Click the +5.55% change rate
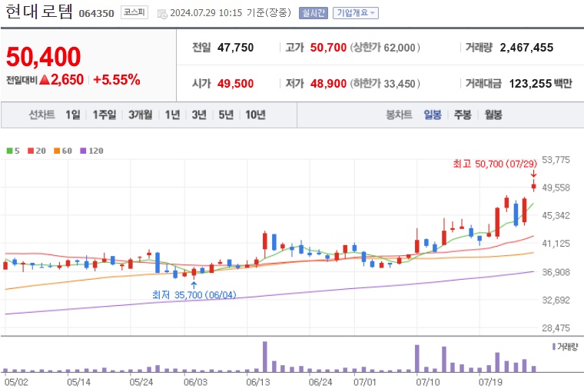Viewport: 584px width, 392px height. (117, 80)
